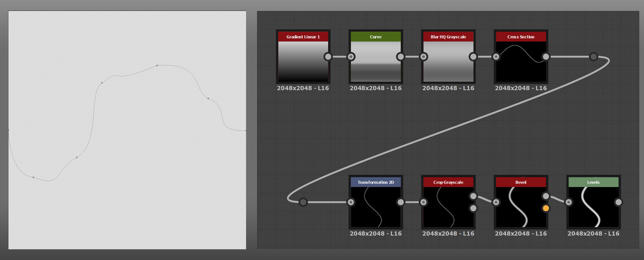Select the Curve node thumbnail
Viewport: 644px width, 260px height.
(x=375, y=61)
